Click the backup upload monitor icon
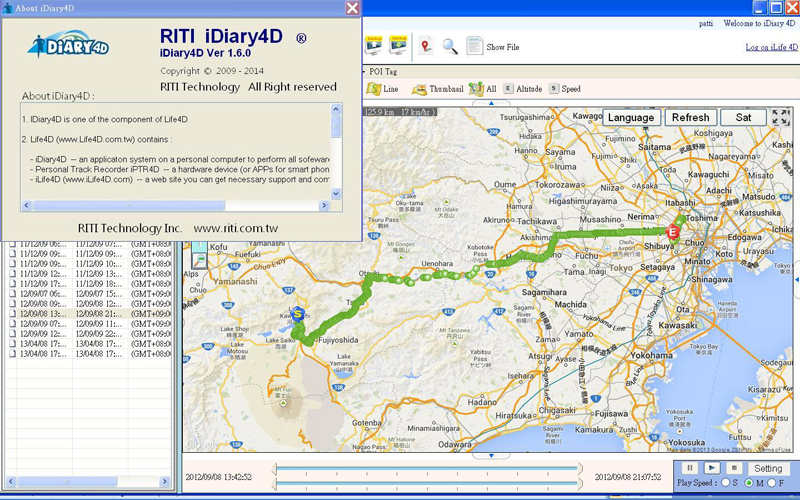This screenshot has width=800, height=500. click(x=374, y=46)
